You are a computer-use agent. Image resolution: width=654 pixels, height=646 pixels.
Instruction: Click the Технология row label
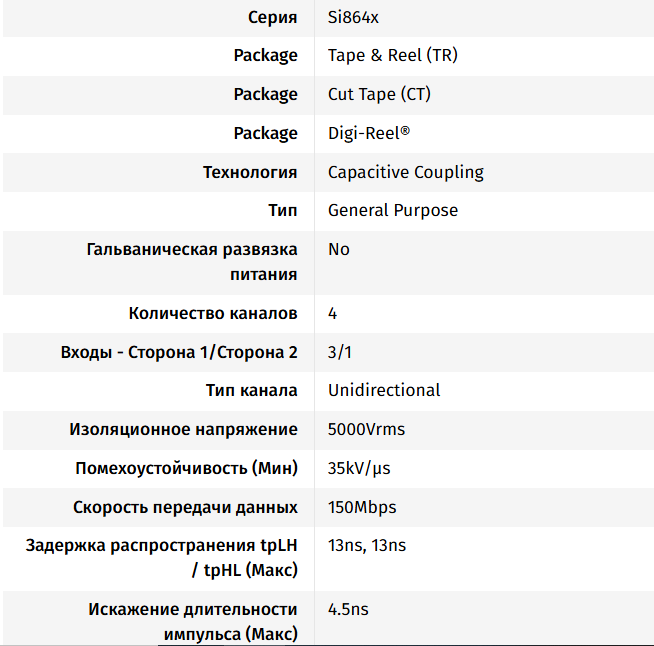250,172
